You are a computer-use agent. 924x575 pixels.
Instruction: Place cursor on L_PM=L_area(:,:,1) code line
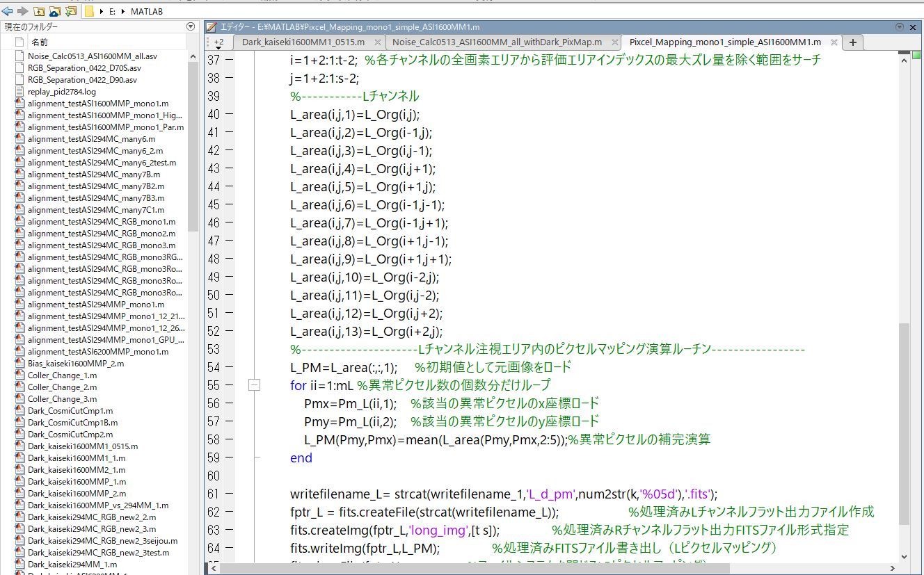[x=344, y=367]
